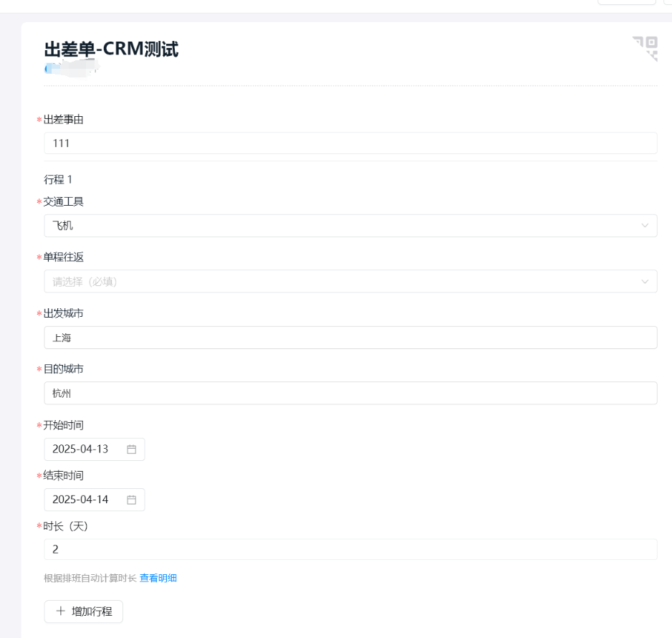Open the 单程往返 select with placeholder 请选择

click(350, 281)
